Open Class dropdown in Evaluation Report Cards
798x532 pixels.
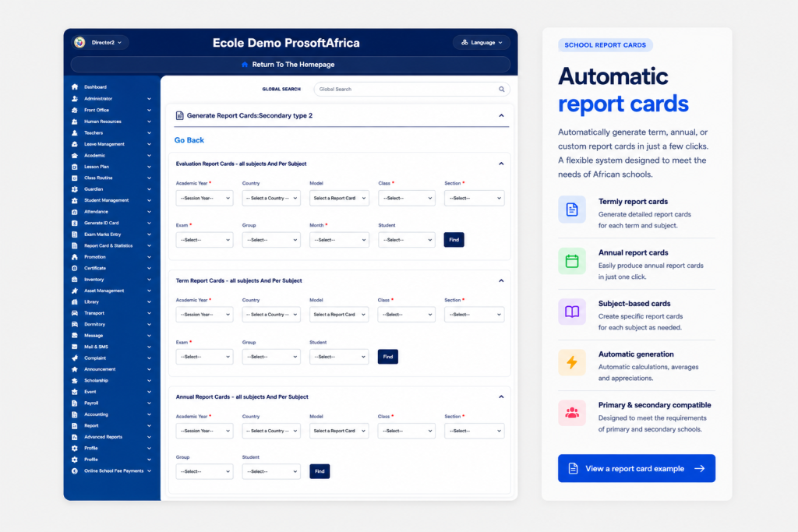[407, 198]
